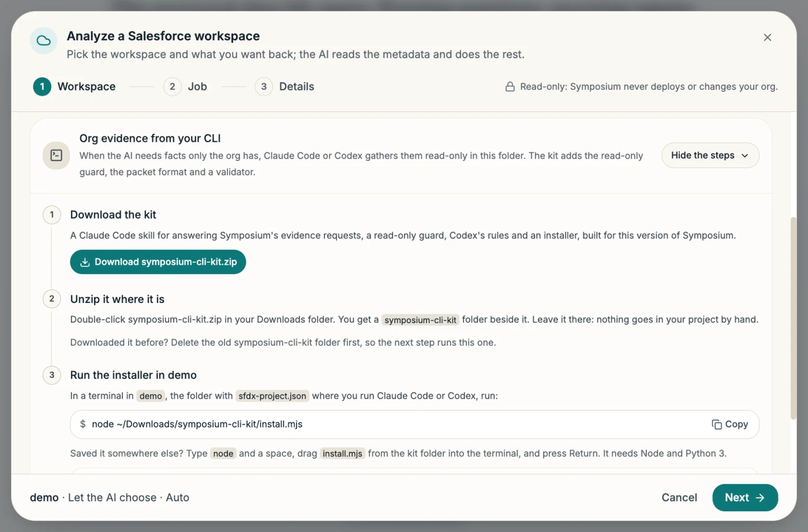Click the "Analyze a Salesforce workspace" title
This screenshot has height=532, width=808.
163,36
